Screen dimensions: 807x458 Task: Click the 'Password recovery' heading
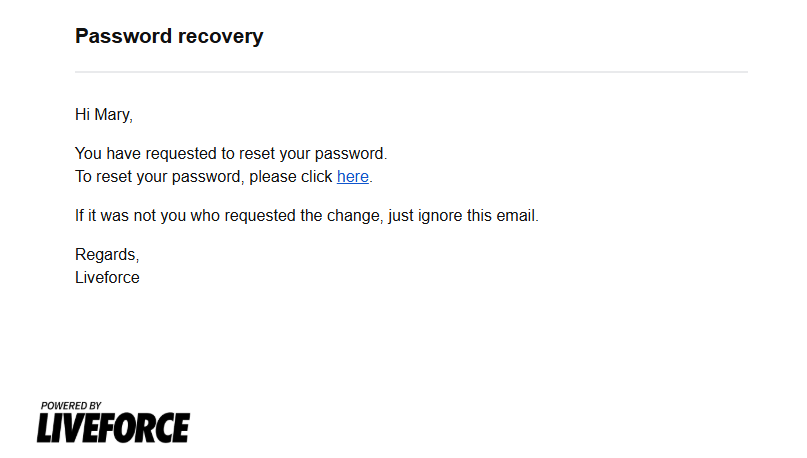(x=169, y=36)
